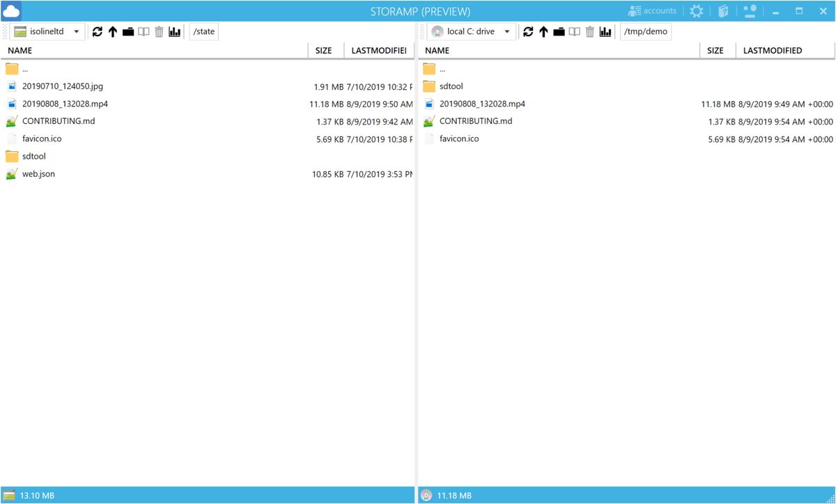Click the help book icon in the title bar

pyautogui.click(x=722, y=10)
